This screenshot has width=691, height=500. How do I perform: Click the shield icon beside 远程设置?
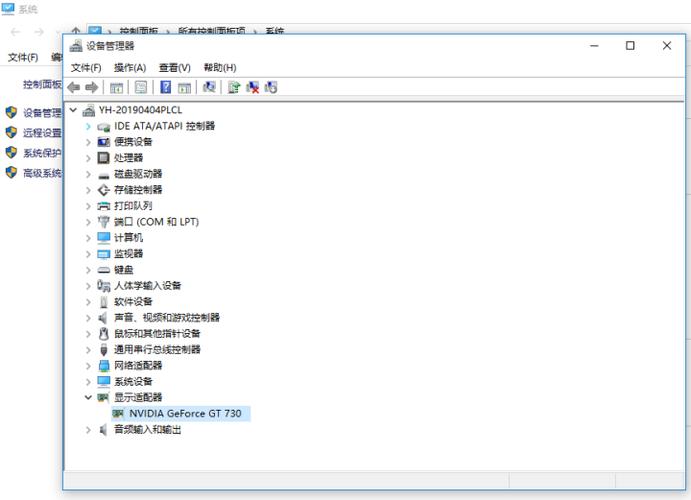coord(11,132)
